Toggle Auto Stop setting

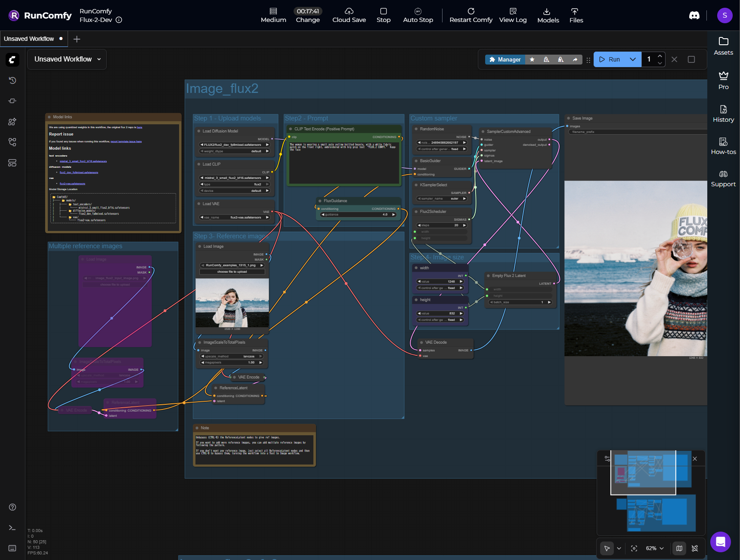pos(418,15)
